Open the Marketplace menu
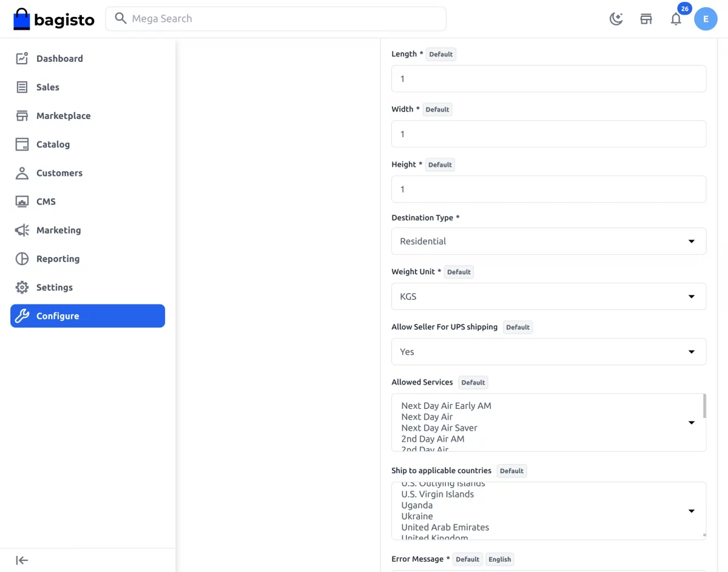This screenshot has width=728, height=572. (x=63, y=115)
